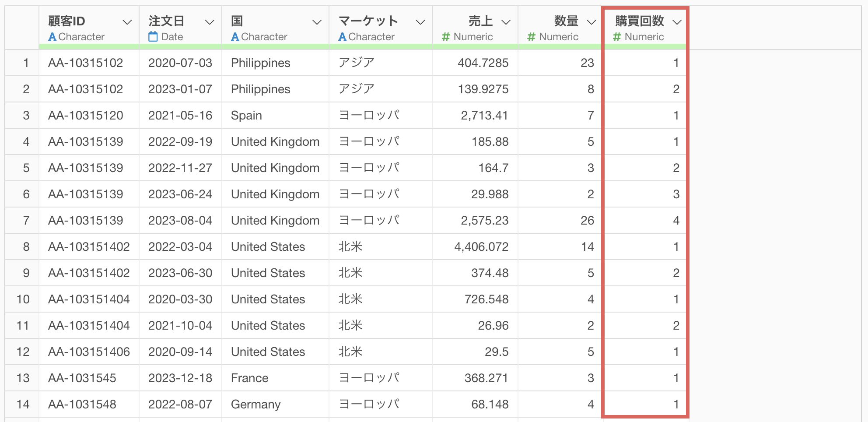868x422 pixels.
Task: Click Philippines in row 2
Action: (x=261, y=89)
